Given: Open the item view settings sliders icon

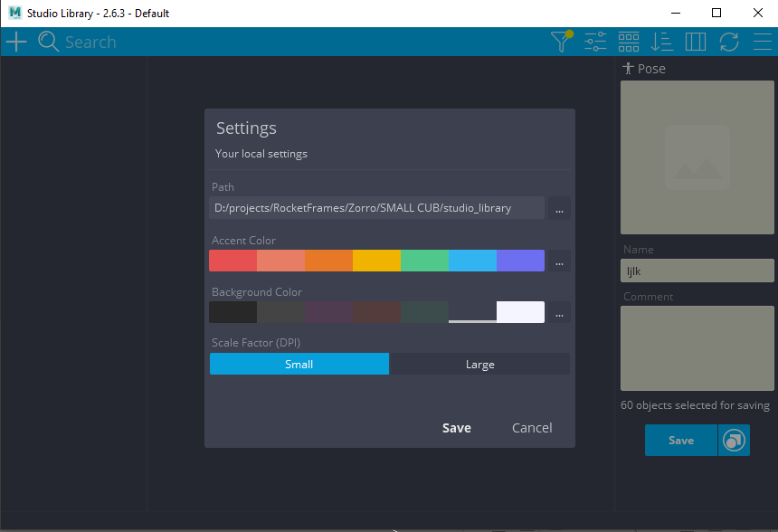Looking at the screenshot, I should (594, 42).
